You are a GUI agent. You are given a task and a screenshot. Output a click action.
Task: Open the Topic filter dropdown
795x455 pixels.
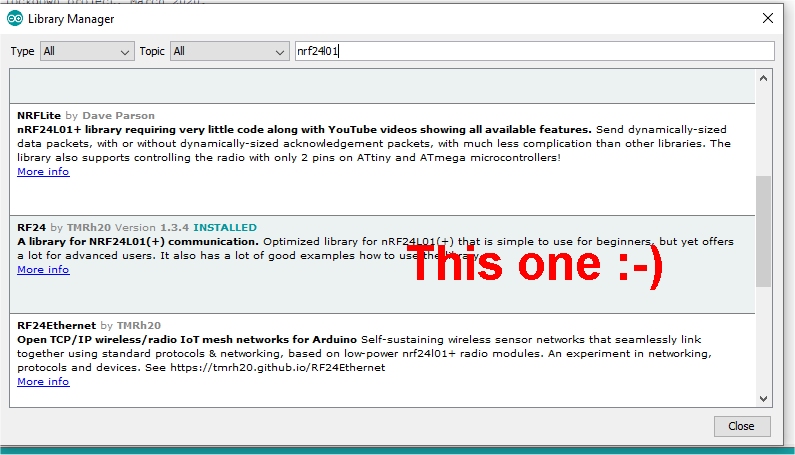point(228,51)
